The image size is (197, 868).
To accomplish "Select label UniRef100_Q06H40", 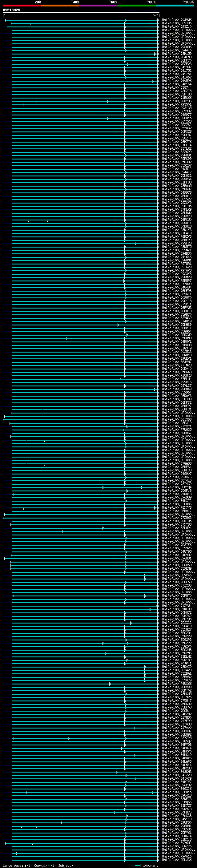I will pos(176,389).
